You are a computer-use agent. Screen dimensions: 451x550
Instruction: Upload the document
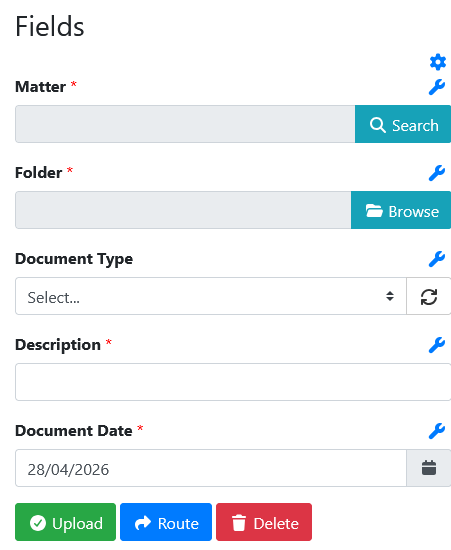click(x=66, y=522)
